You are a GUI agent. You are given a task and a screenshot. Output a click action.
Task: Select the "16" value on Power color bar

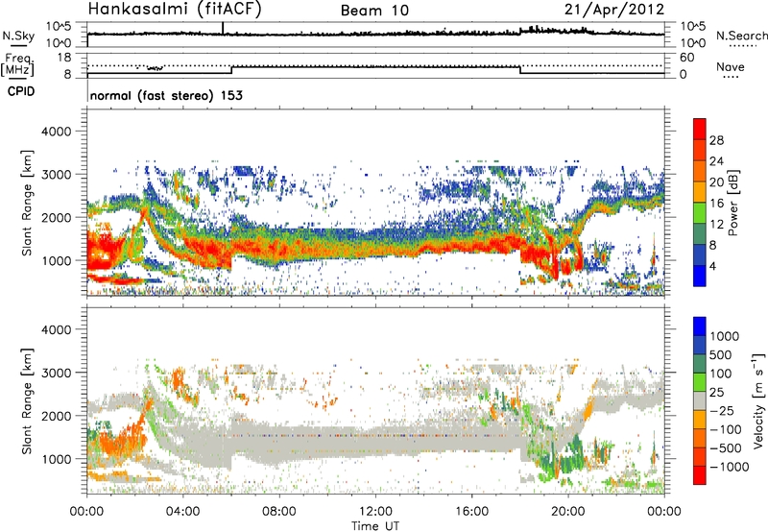pos(716,204)
